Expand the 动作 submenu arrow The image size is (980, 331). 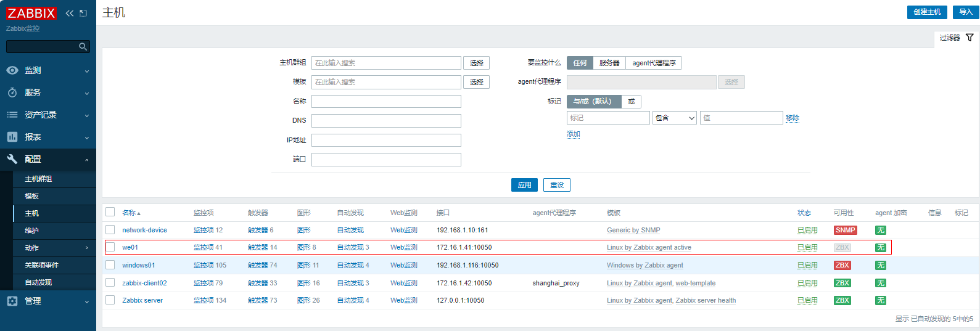pos(86,248)
